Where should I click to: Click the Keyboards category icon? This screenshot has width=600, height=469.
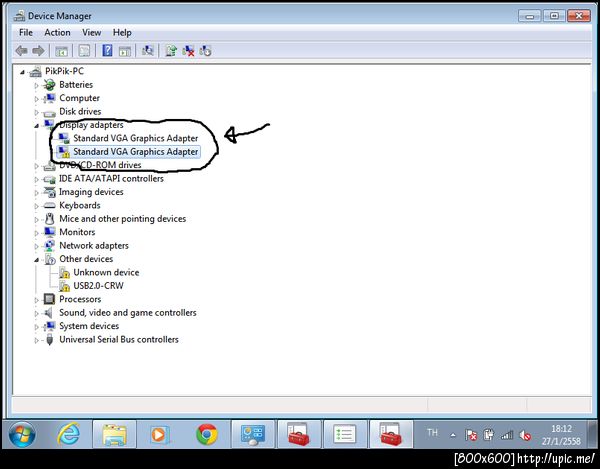pyautogui.click(x=49, y=206)
